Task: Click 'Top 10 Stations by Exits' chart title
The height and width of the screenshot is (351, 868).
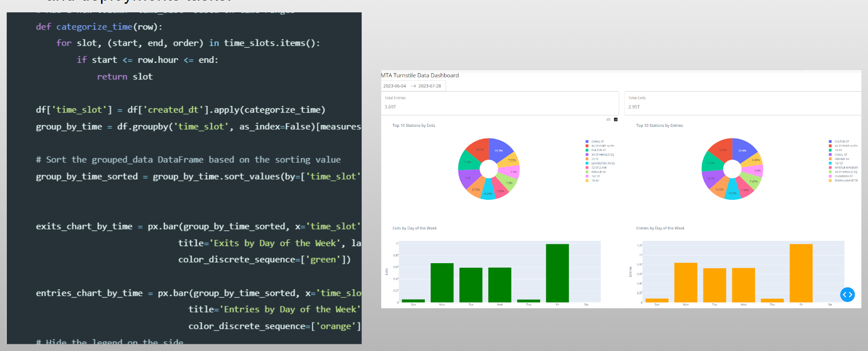Action: click(x=414, y=125)
